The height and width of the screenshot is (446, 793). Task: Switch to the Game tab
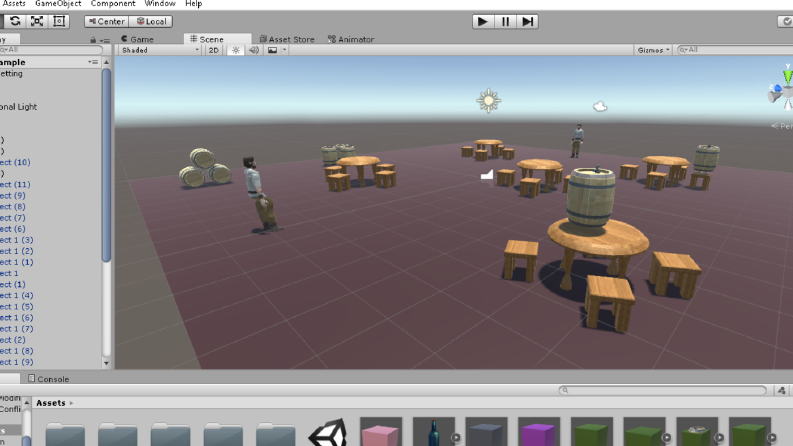pos(137,39)
